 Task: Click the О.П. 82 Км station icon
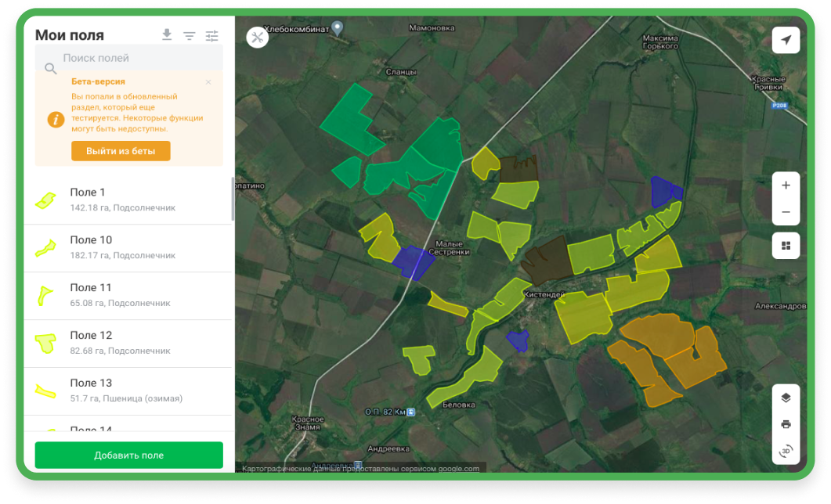pyautogui.click(x=410, y=412)
